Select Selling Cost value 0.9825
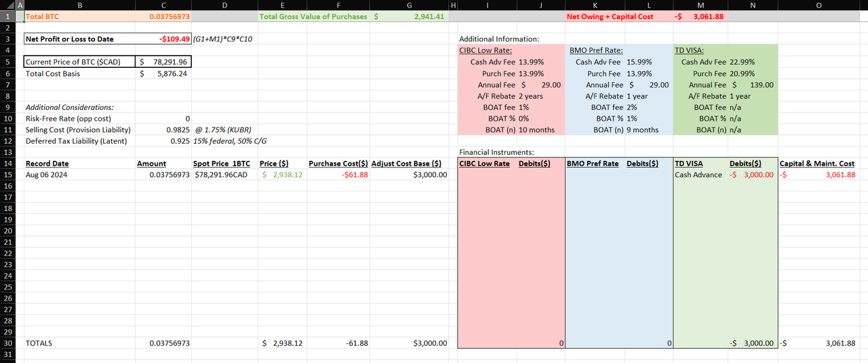868x363 pixels. coord(163,130)
